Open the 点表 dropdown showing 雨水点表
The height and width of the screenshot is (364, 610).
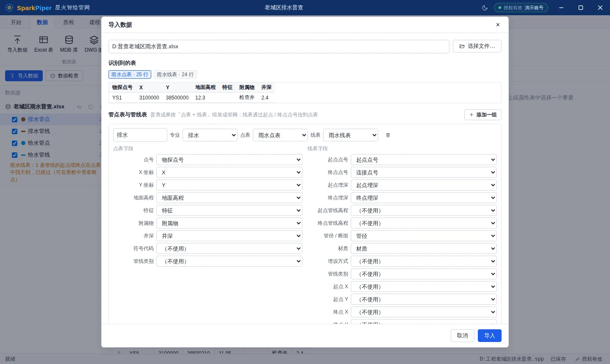280,135
